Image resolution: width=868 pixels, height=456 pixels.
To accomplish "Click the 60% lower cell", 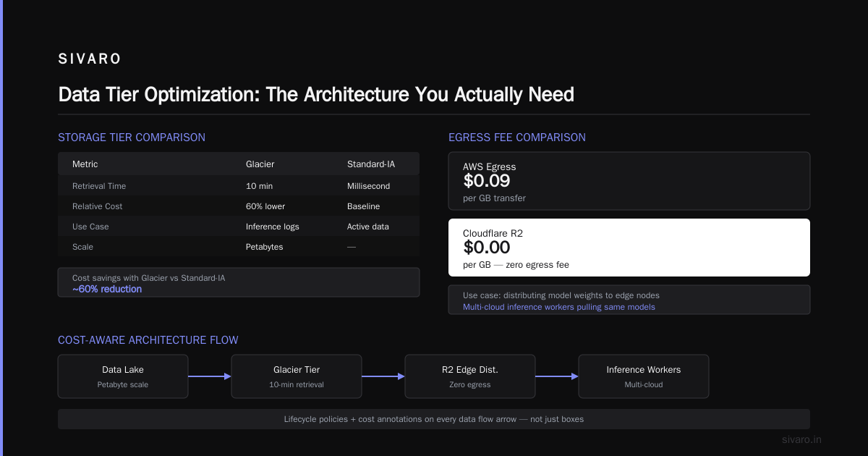I will tap(265, 206).
